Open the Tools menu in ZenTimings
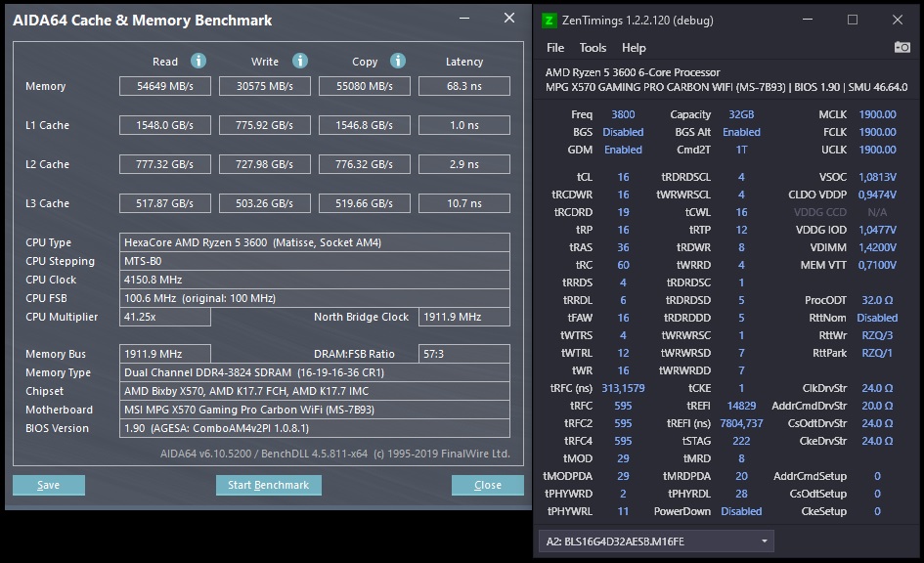The width and height of the screenshot is (924, 563). tap(593, 48)
